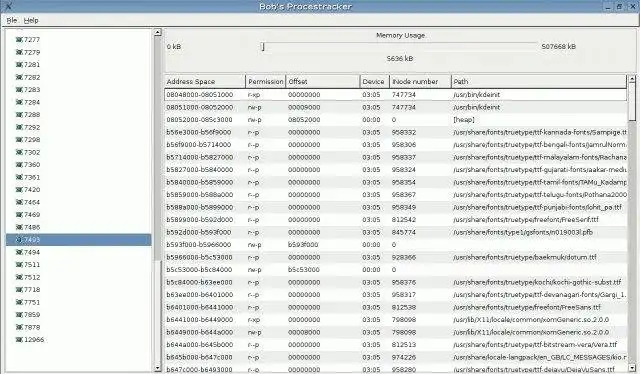Click process list scrollbar up arrow
This screenshot has height=374, width=640.
click(158, 32)
